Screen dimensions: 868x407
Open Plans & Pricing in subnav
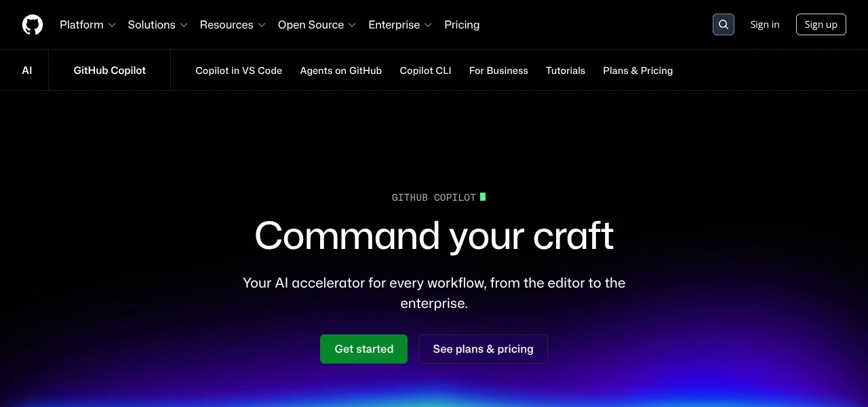638,71
